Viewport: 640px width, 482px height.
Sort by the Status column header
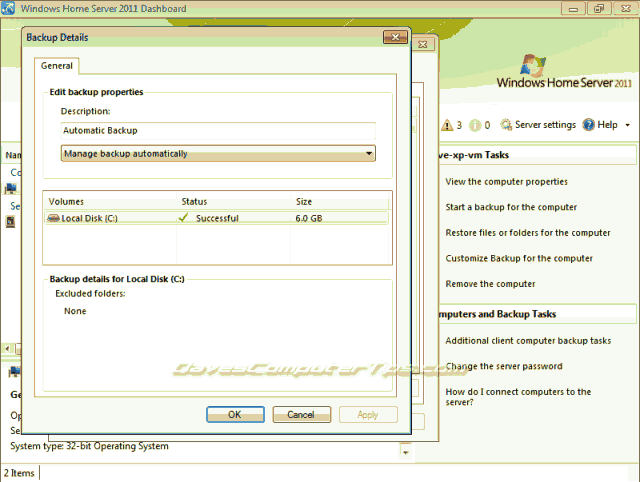233,202
